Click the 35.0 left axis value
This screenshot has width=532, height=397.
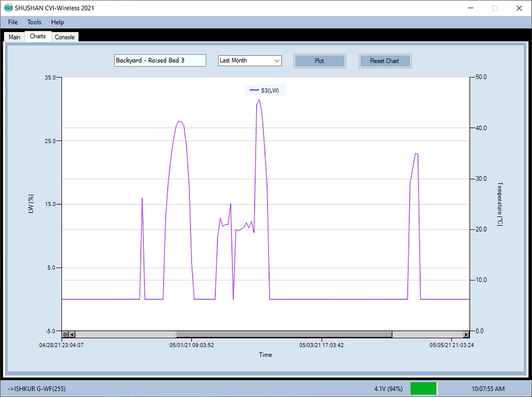click(50, 78)
